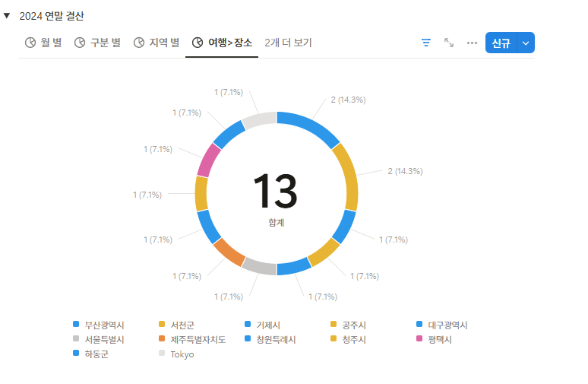The height and width of the screenshot is (384, 588).
Task: Click the orange donut chart segment
Action: click(x=229, y=252)
